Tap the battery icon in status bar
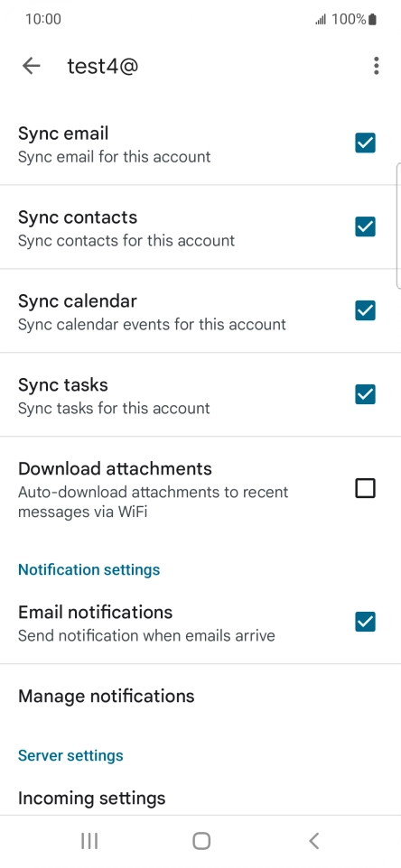The width and height of the screenshot is (401, 868). coord(372,19)
